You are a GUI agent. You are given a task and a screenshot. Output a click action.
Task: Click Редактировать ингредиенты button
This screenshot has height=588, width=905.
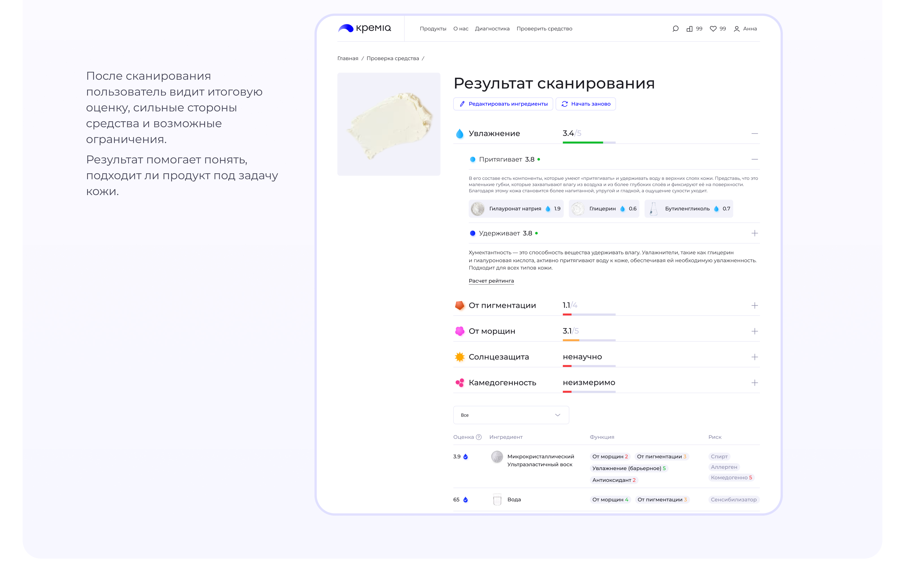coord(503,104)
